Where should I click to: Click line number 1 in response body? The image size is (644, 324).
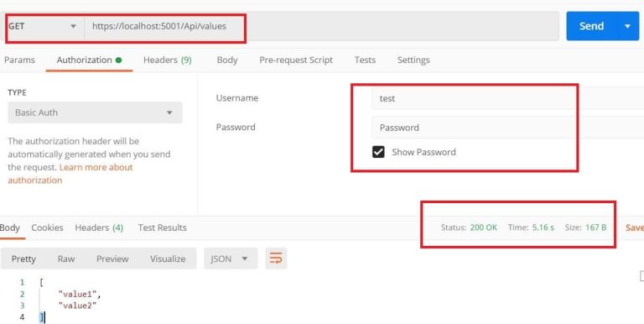click(22, 283)
